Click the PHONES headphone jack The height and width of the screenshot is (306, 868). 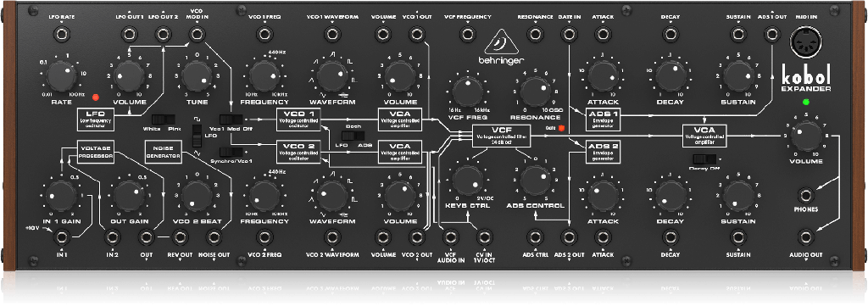point(805,195)
